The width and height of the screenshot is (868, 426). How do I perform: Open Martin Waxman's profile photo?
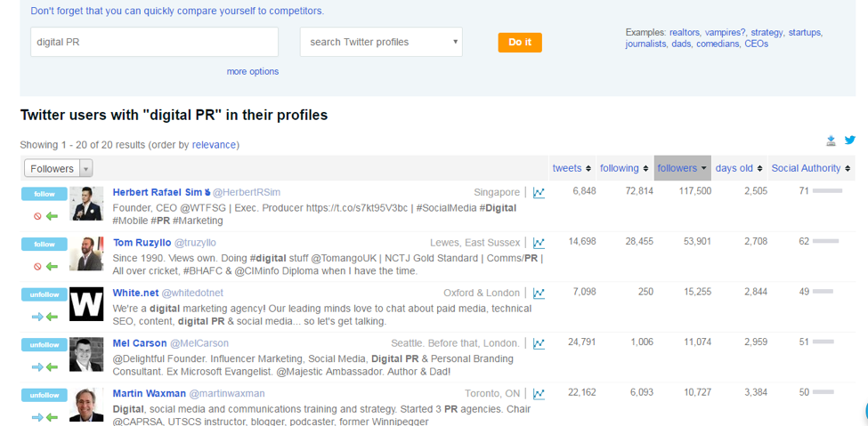[86, 405]
